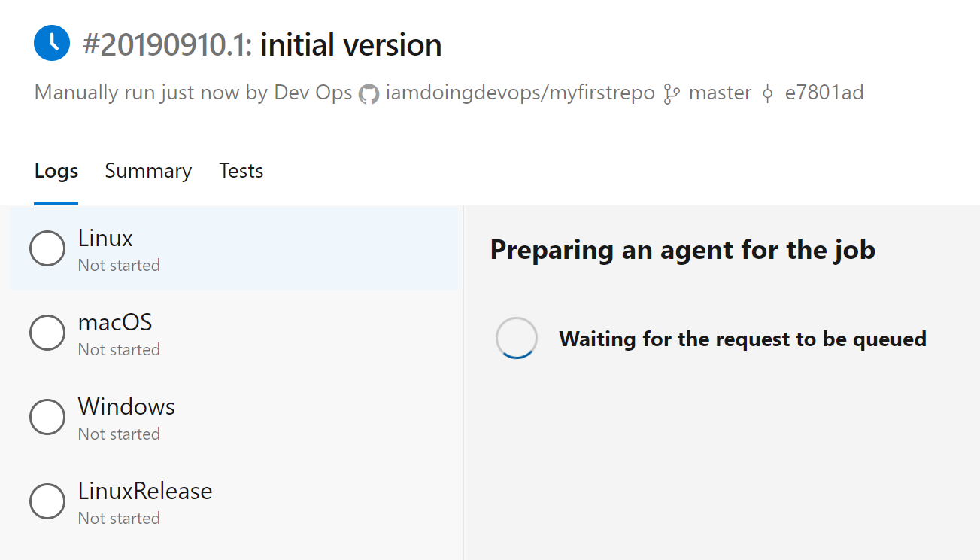
Task: Click the run title initial version
Action: click(351, 45)
